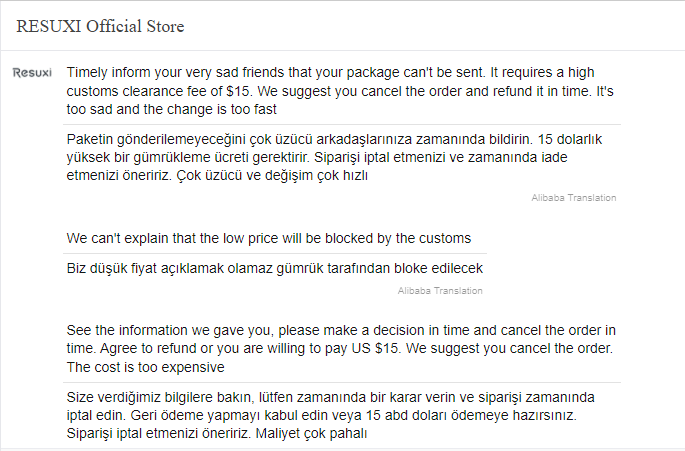Select message 'We can't explain that the low price'
This screenshot has height=451, width=685.
(x=269, y=238)
